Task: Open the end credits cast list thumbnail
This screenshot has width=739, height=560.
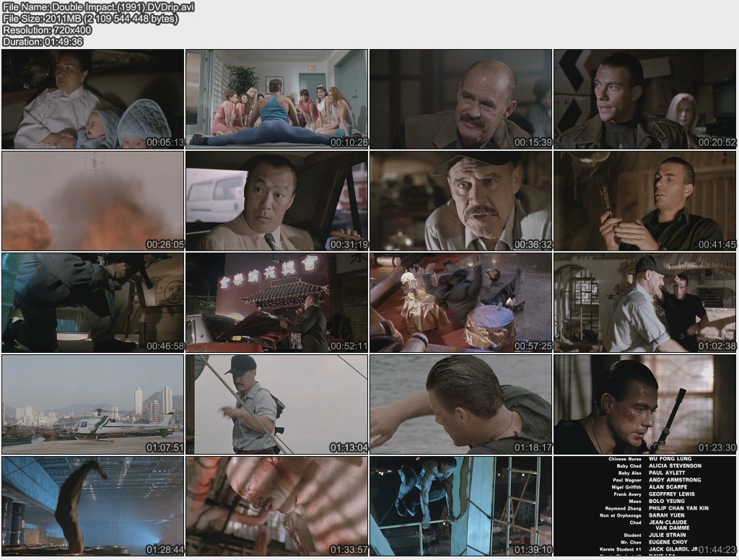Action: [645, 506]
